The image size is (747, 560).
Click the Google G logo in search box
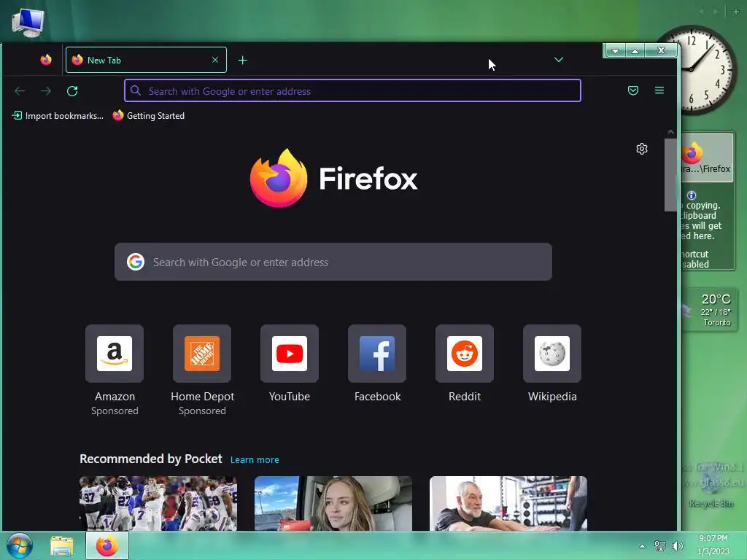[x=135, y=262]
